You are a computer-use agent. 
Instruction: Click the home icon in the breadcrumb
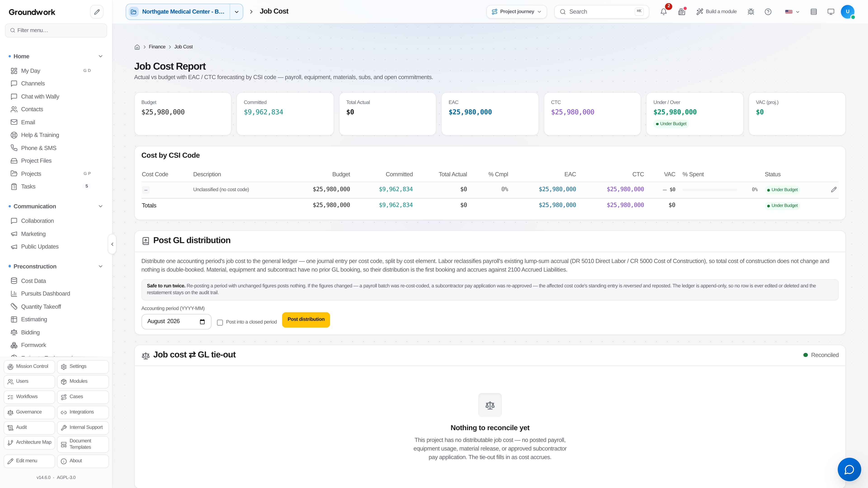click(x=137, y=47)
